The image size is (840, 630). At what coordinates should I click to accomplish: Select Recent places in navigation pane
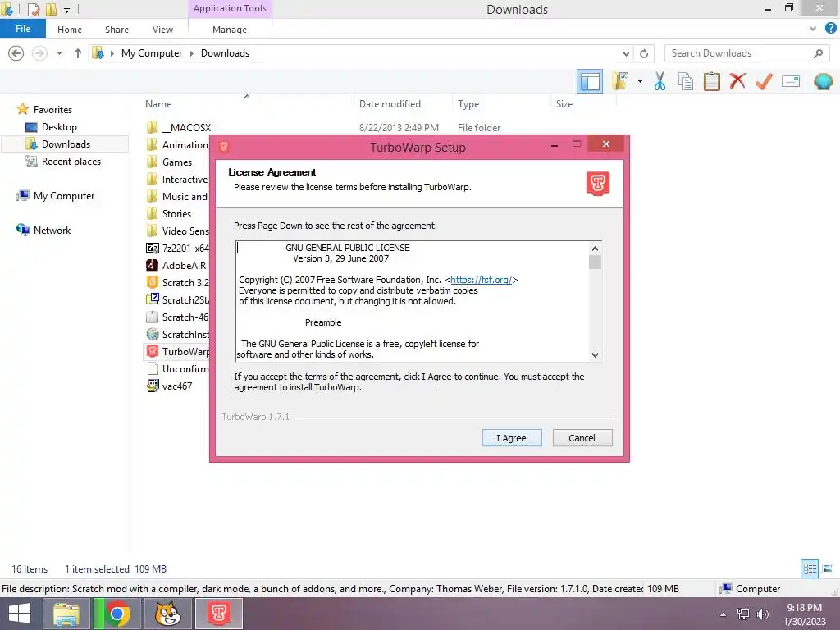click(x=71, y=162)
